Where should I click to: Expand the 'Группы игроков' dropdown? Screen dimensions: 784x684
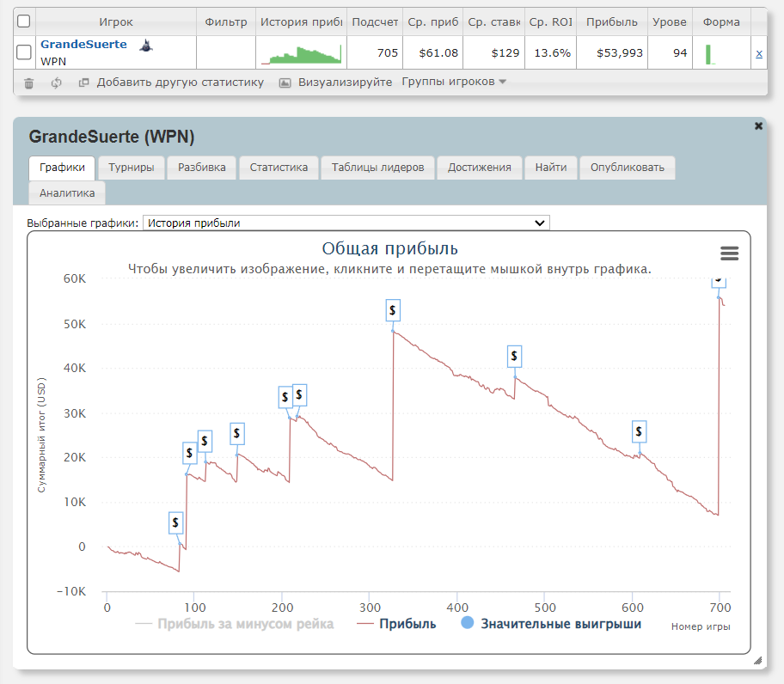tap(454, 82)
